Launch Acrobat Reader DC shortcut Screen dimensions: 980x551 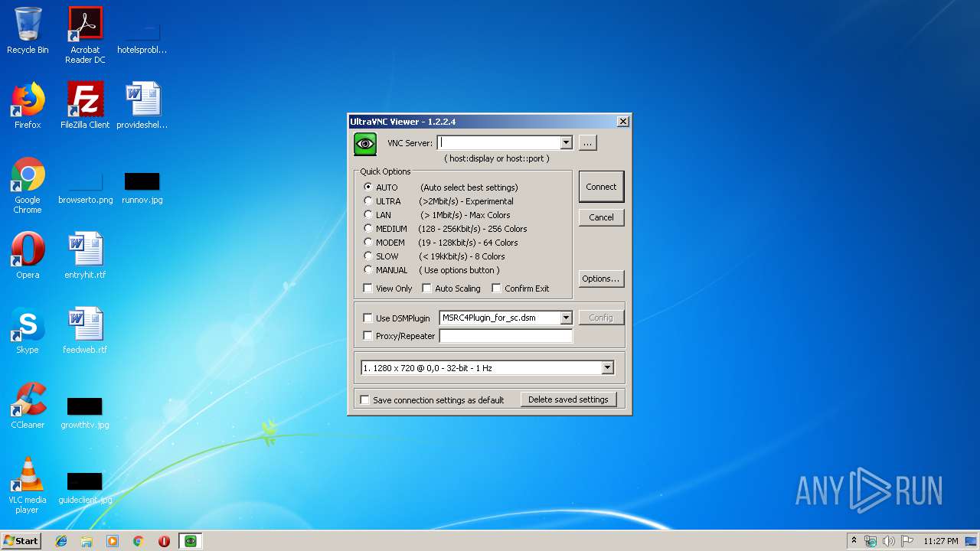(85, 35)
